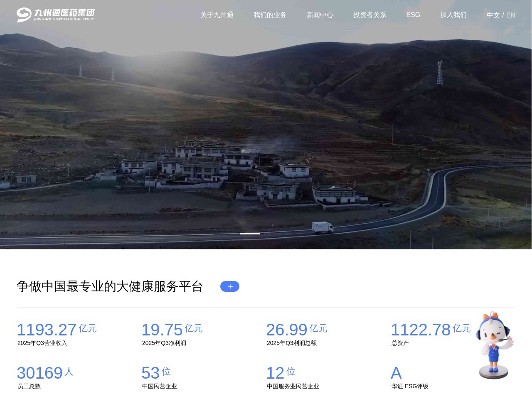Screen dimensions: 532x399
Task: Select the 中文 language option
Action: (x=493, y=15)
